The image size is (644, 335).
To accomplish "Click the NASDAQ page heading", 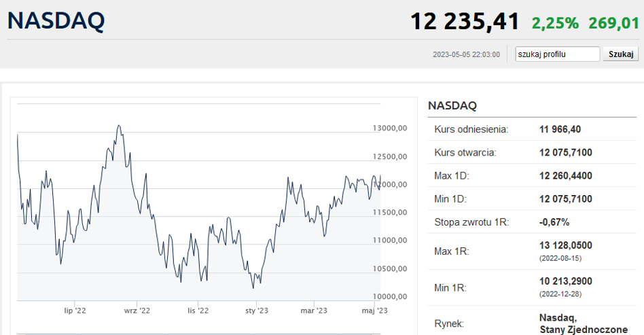I will click(x=56, y=20).
